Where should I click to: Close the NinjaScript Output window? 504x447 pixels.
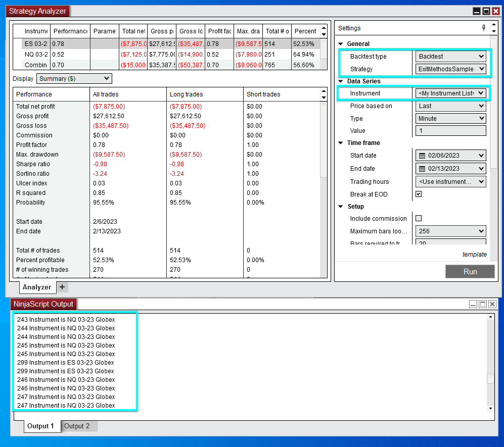click(x=492, y=304)
